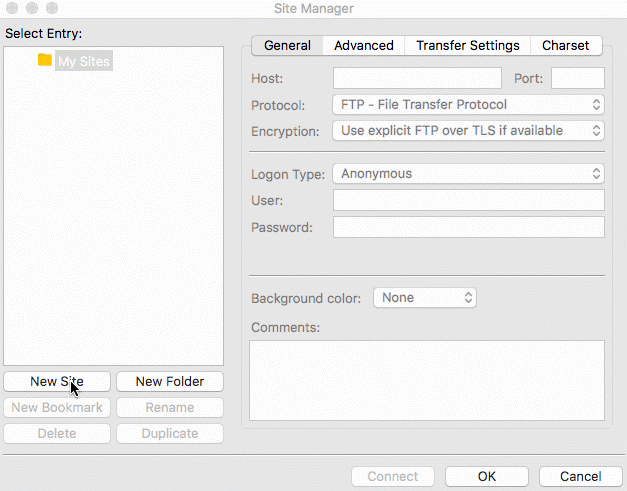Click inside the Comments text area
627x491 pixels.
(427, 380)
